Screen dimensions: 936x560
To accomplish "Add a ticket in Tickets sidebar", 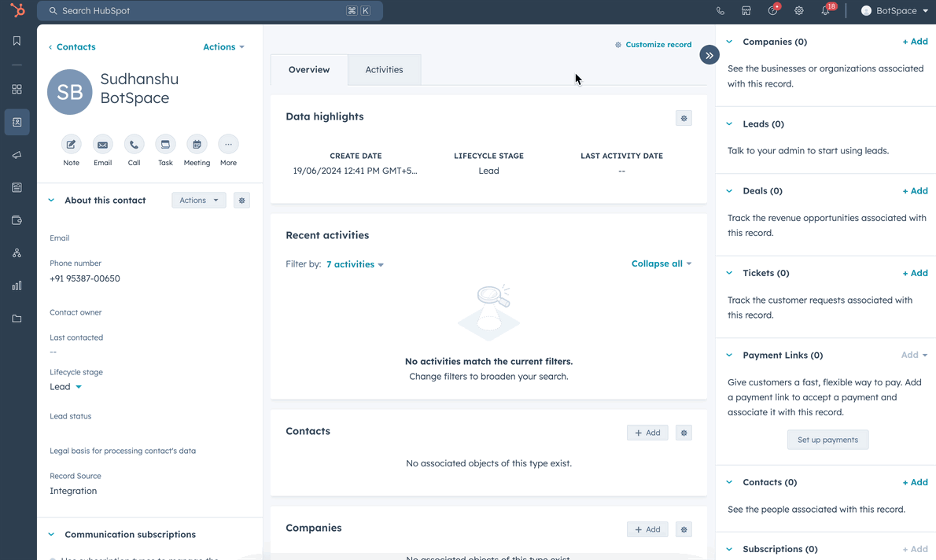I will [915, 273].
